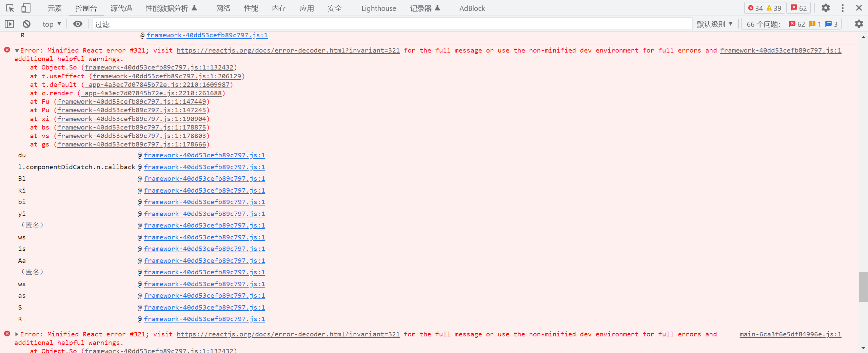
Task: Open c.render _app js:2210:261688 link
Action: point(151,93)
